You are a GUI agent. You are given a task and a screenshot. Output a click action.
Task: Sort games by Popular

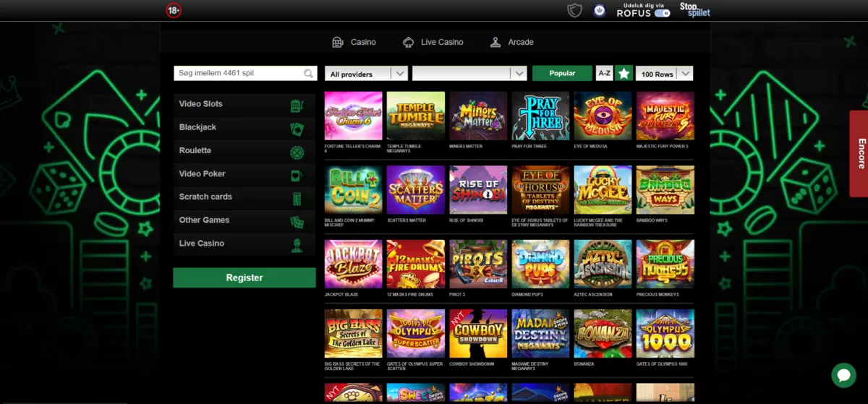[562, 73]
